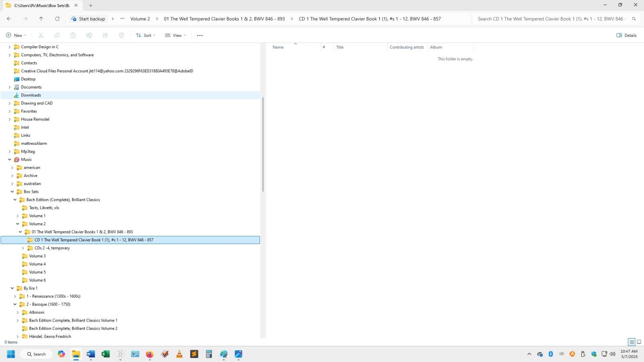Expand the CDs 2 -4, temporary folder
Viewport: 644px width, 362px height.
tap(23, 248)
